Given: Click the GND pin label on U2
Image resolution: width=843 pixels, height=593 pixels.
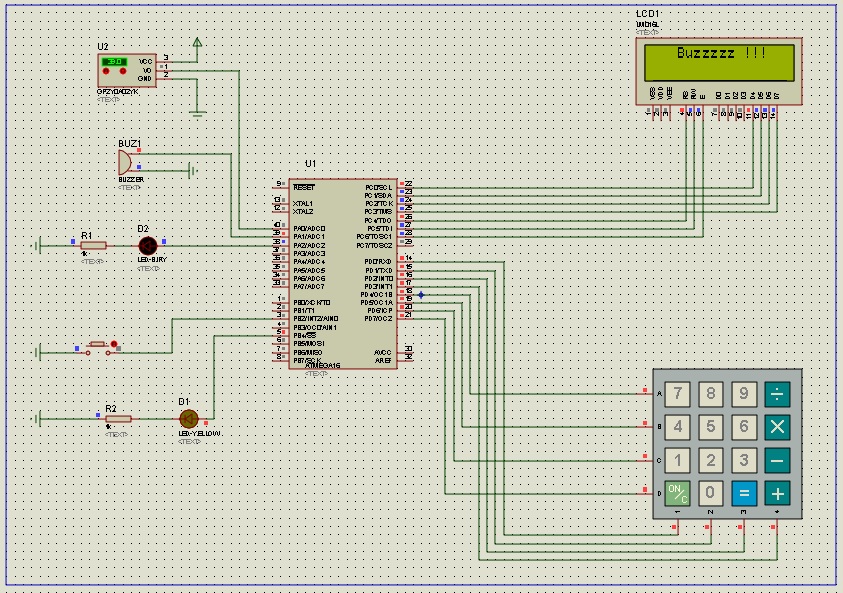Looking at the screenshot, I should click(x=145, y=78).
